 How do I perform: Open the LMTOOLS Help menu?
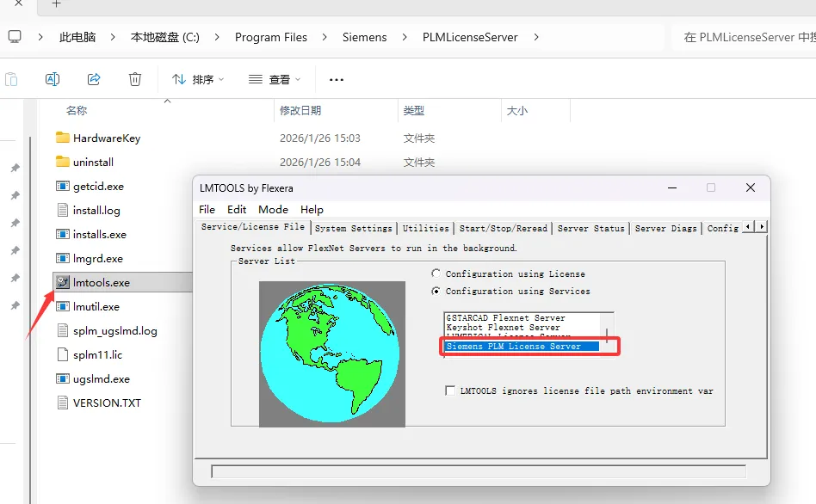(x=312, y=209)
